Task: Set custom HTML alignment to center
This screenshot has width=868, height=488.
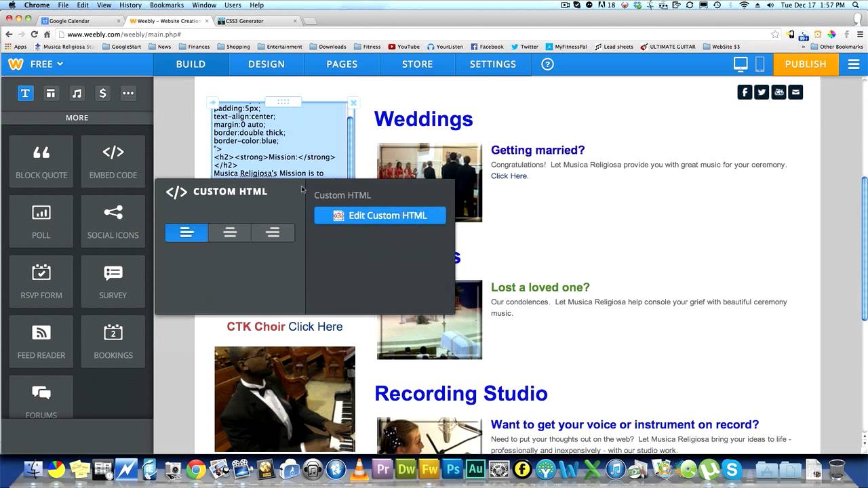Action: 230,232
